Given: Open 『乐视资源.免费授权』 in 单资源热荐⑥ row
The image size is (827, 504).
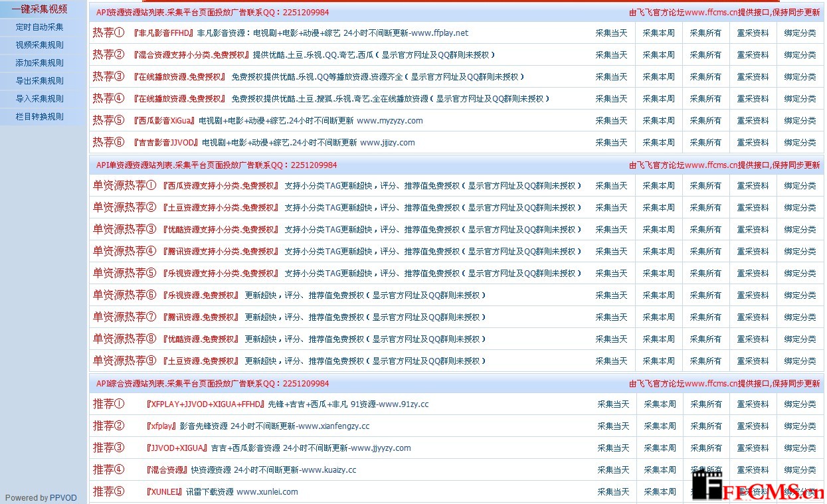Looking at the screenshot, I should 201,295.
